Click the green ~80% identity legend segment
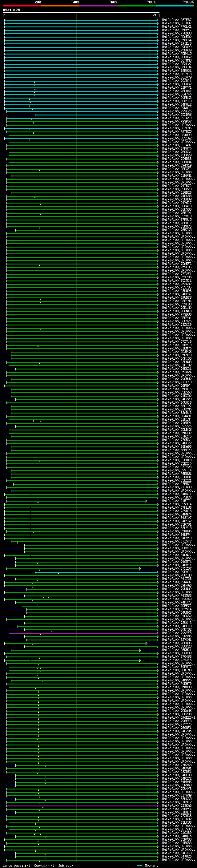 click(x=137, y=6)
